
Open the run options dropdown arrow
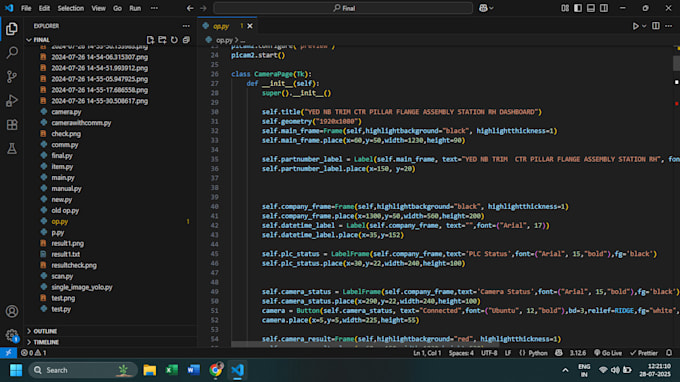[x=644, y=26]
